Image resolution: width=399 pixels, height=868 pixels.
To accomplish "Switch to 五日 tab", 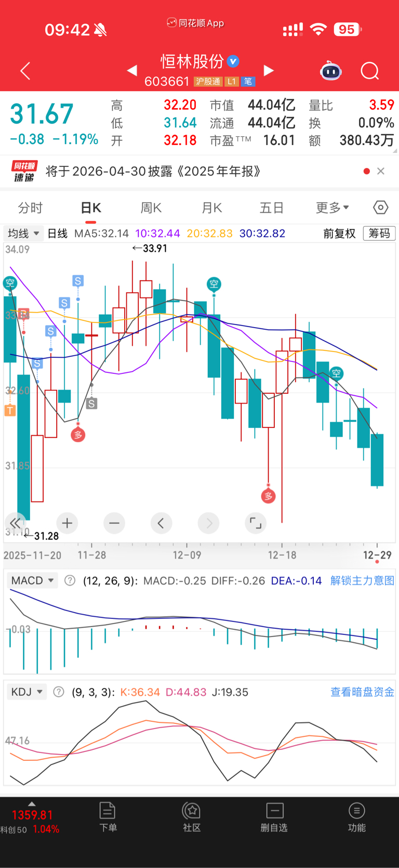I will [272, 208].
